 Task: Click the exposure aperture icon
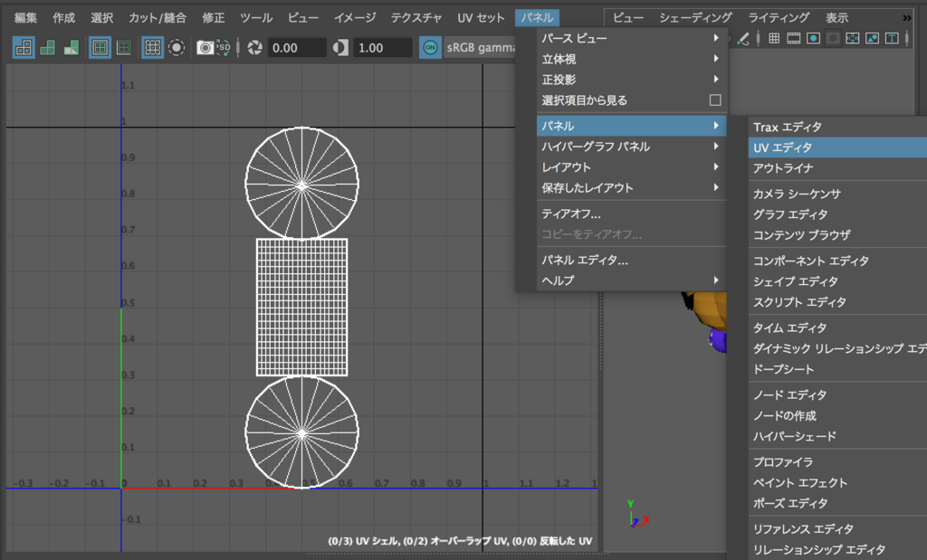tap(254, 47)
